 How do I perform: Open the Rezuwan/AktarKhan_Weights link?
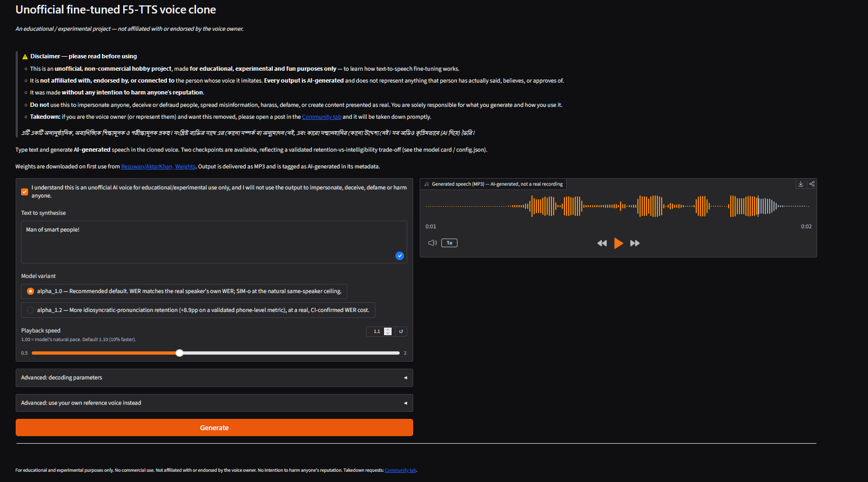click(158, 167)
